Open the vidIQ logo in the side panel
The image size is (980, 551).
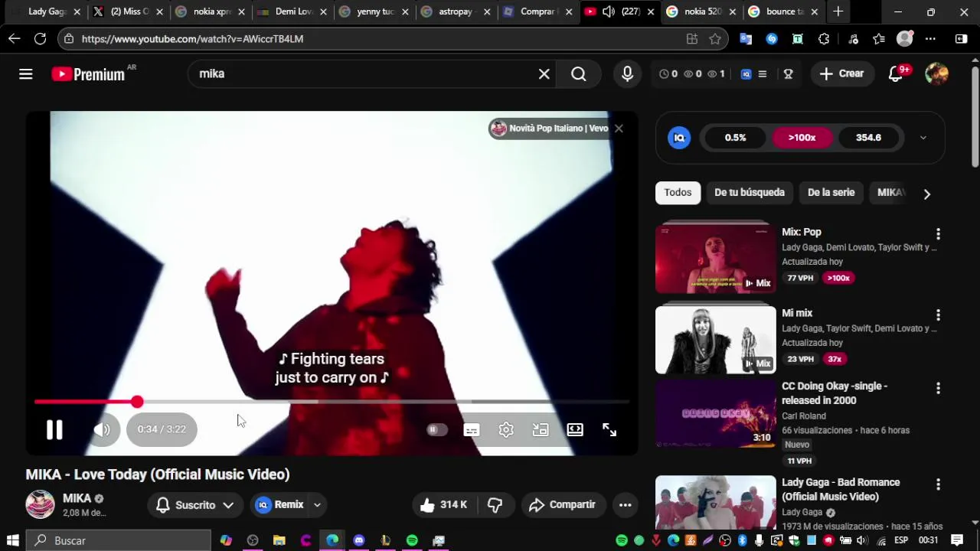679,138
